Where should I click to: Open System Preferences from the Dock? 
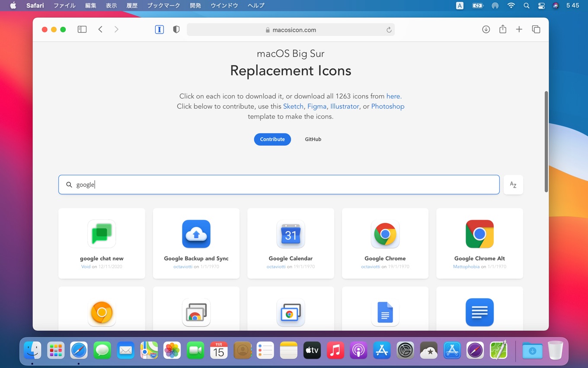[405, 350]
